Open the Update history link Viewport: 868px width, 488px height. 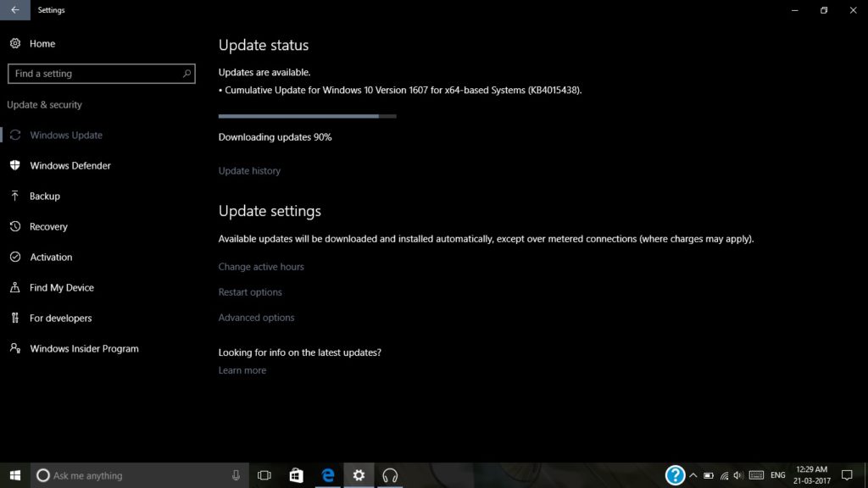coord(249,170)
